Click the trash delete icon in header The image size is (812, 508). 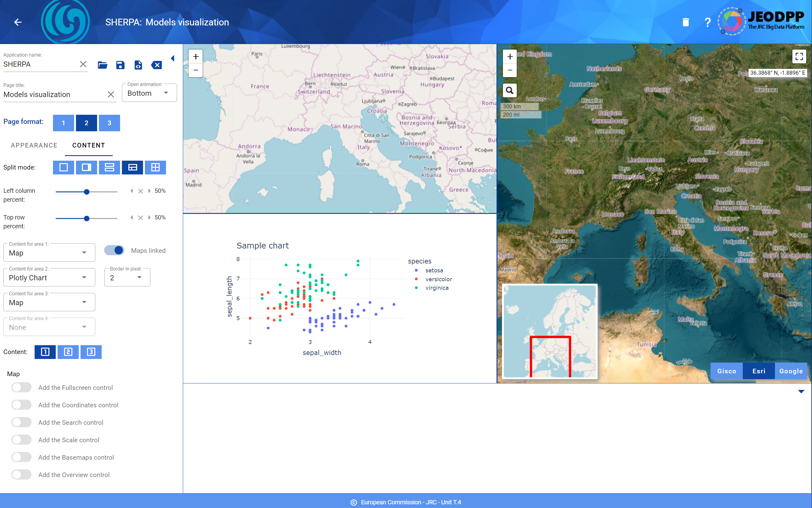click(685, 22)
